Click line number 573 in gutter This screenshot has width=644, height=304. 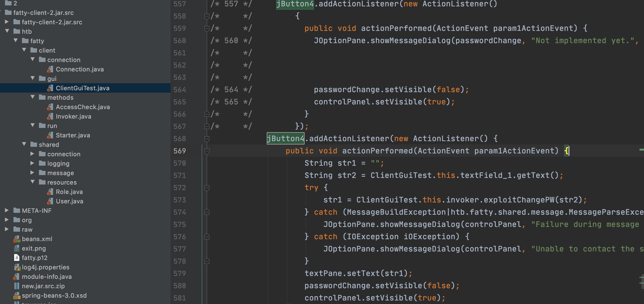tap(180, 200)
